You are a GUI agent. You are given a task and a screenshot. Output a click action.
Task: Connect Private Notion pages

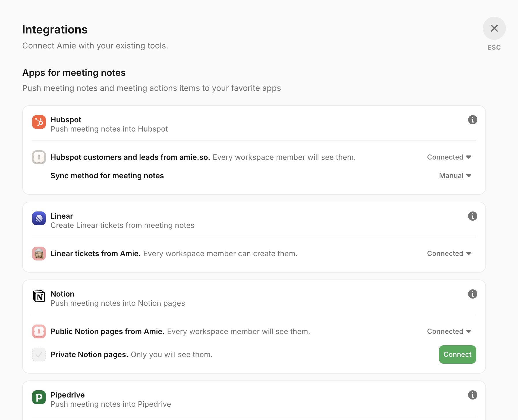click(x=457, y=355)
